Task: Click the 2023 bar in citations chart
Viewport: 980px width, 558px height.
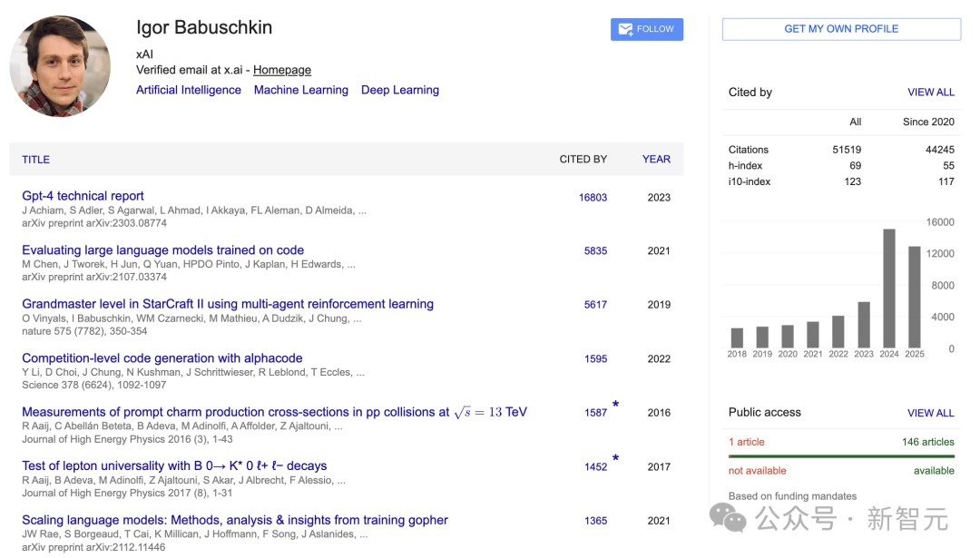Action: tap(864, 325)
